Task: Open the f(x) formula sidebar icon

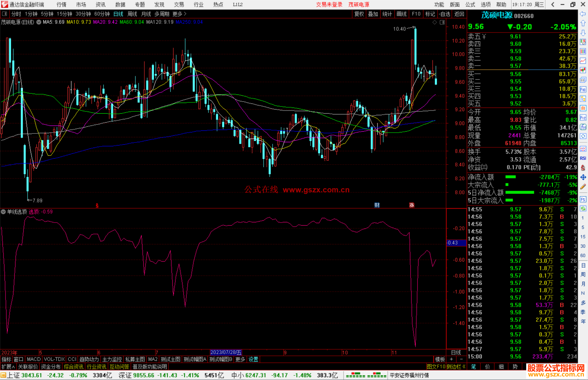Action: [x=583, y=127]
